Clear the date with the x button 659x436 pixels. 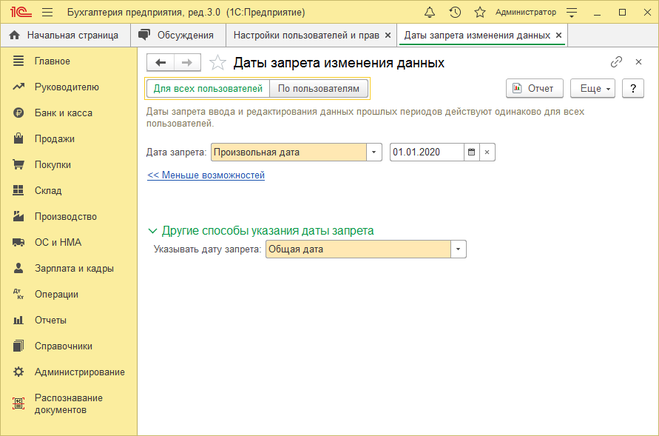487,152
